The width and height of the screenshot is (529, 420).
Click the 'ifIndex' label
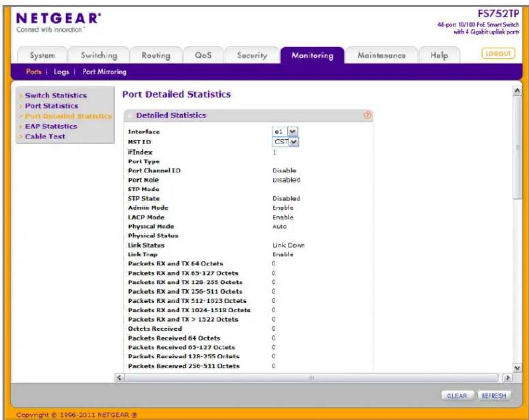[x=140, y=152]
